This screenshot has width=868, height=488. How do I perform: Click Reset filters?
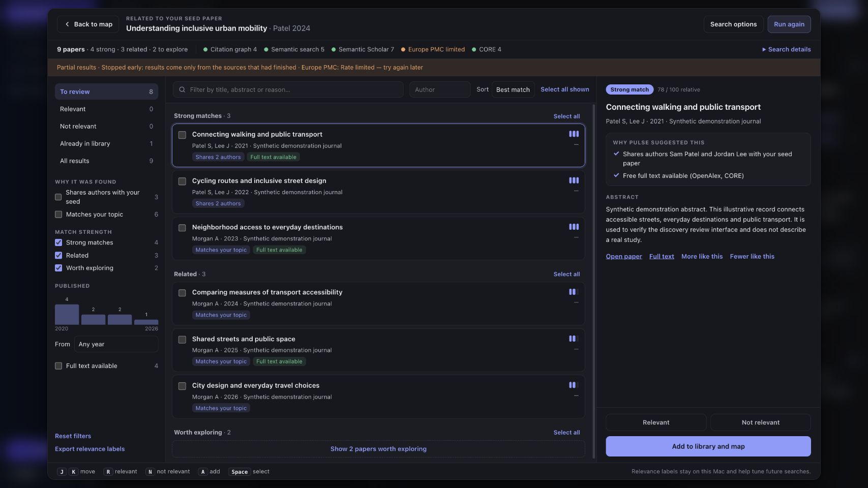click(73, 436)
